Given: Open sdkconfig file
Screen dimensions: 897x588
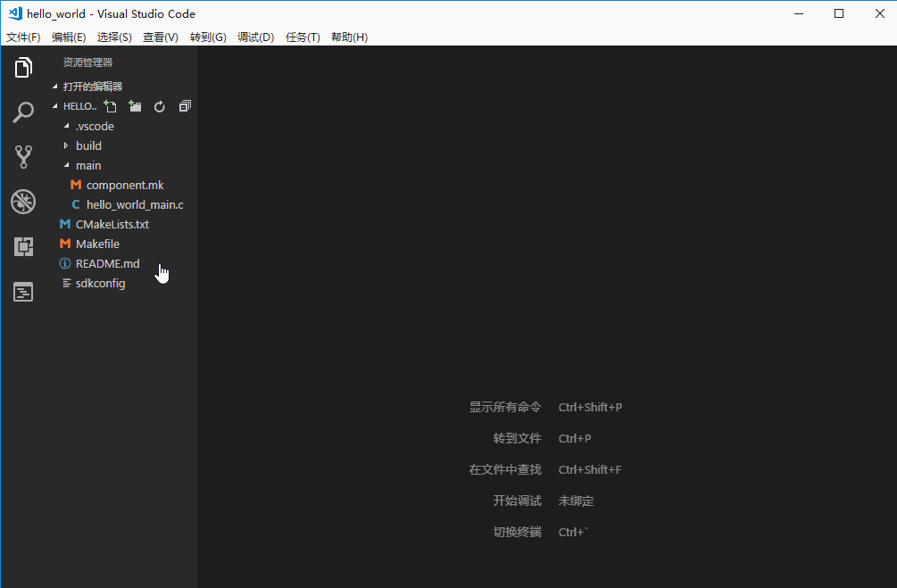Looking at the screenshot, I should pos(101,283).
